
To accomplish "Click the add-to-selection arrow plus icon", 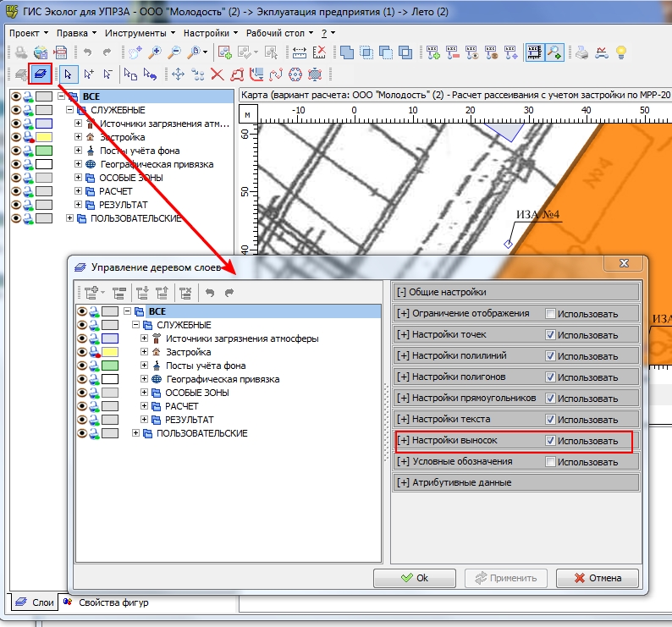I will 89,74.
